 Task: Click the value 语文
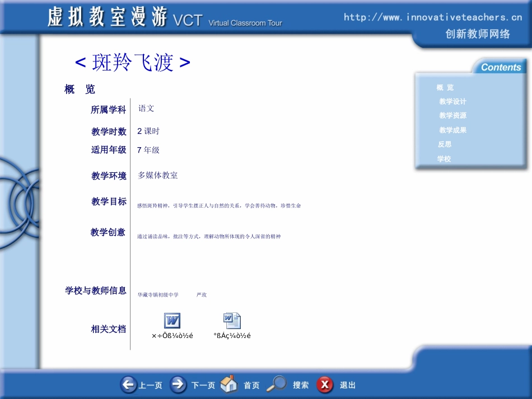[146, 109]
